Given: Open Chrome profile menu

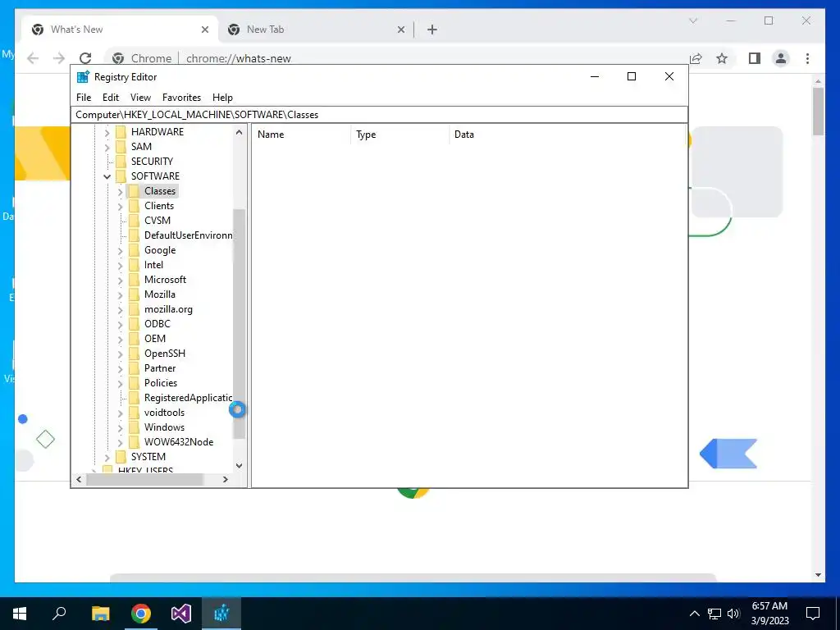Looking at the screenshot, I should point(781,58).
